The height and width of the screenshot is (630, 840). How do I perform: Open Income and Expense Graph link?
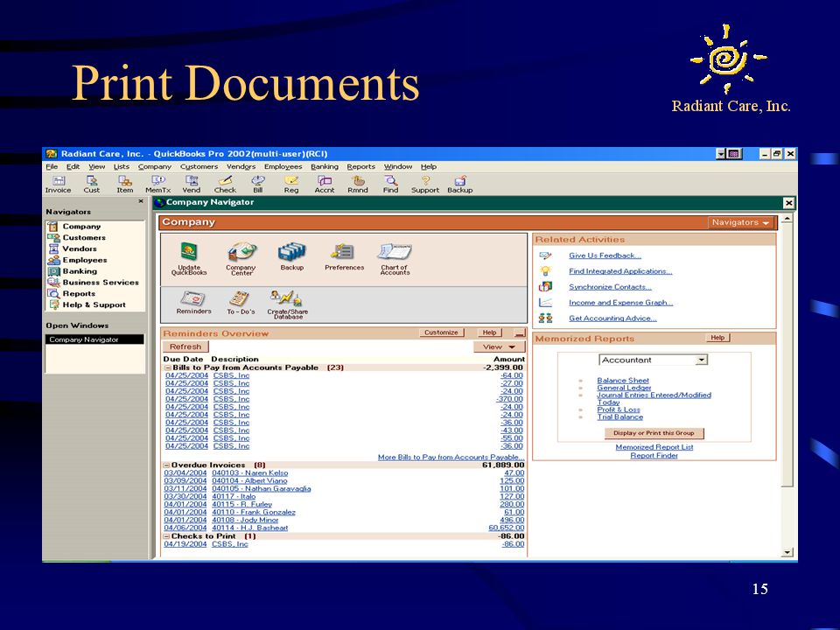[620, 303]
